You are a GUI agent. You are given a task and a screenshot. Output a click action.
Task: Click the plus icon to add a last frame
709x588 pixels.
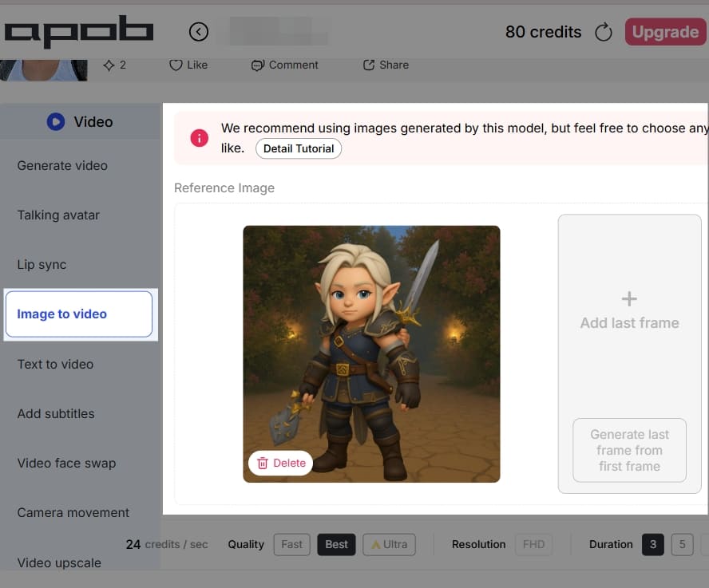point(629,299)
